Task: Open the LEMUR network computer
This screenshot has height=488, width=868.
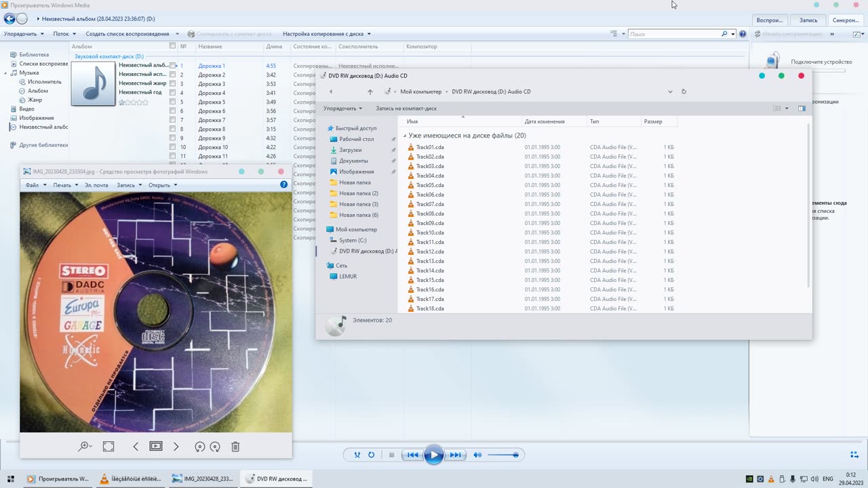Action: click(x=348, y=277)
